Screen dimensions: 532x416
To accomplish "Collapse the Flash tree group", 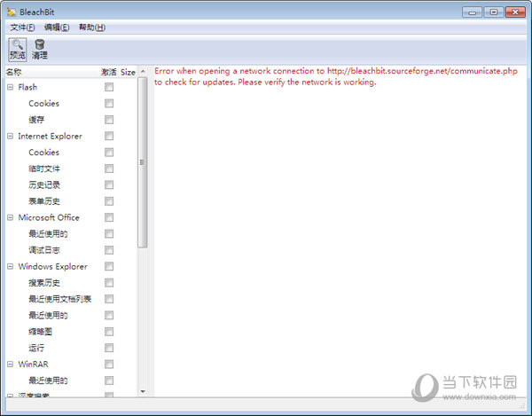I will 10,87.
